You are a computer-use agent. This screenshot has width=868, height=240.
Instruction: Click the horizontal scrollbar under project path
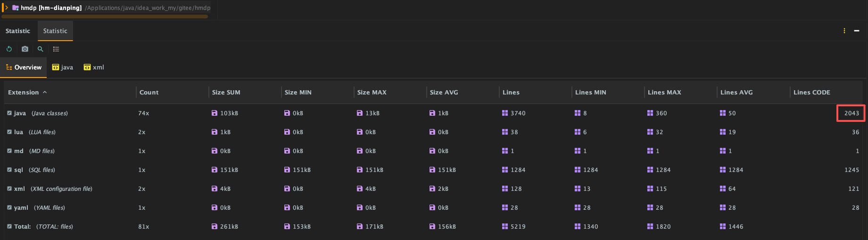105,17
